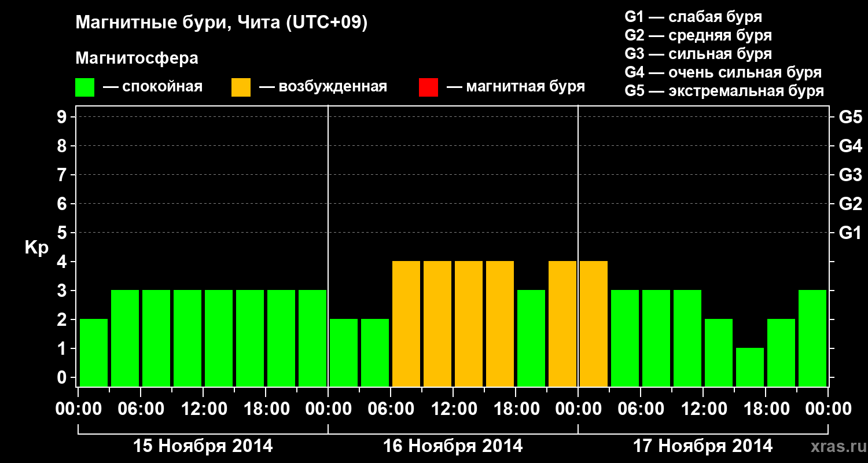Image resolution: width=868 pixels, height=463 pixels.
Task: Click the leftmost '00:00' time label
Action: tap(78, 409)
